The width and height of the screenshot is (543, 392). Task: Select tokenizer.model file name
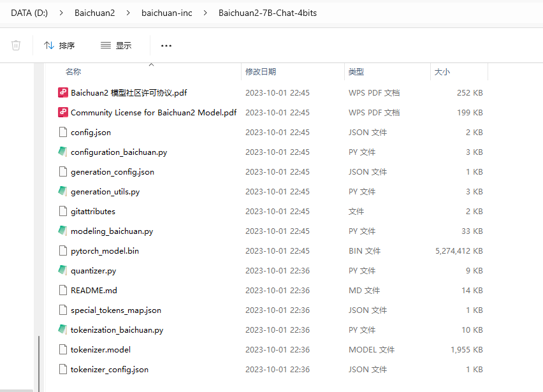[x=101, y=349]
